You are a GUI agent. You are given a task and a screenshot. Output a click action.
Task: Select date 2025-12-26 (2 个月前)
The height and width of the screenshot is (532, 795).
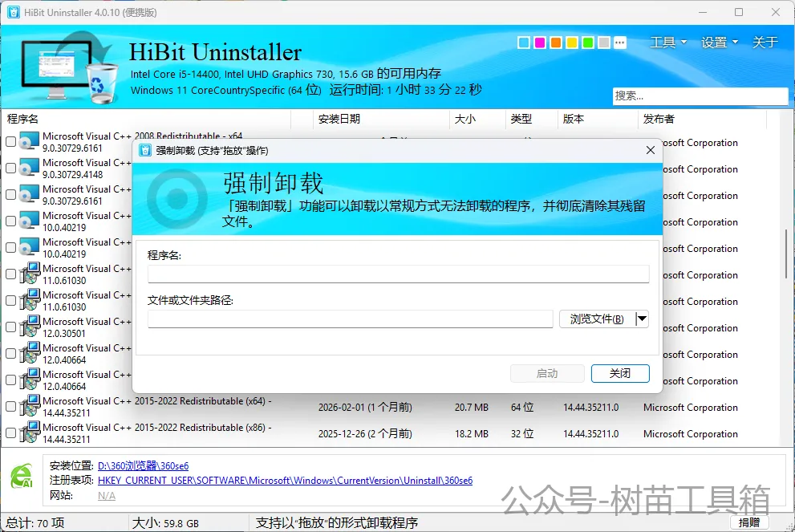point(365,433)
